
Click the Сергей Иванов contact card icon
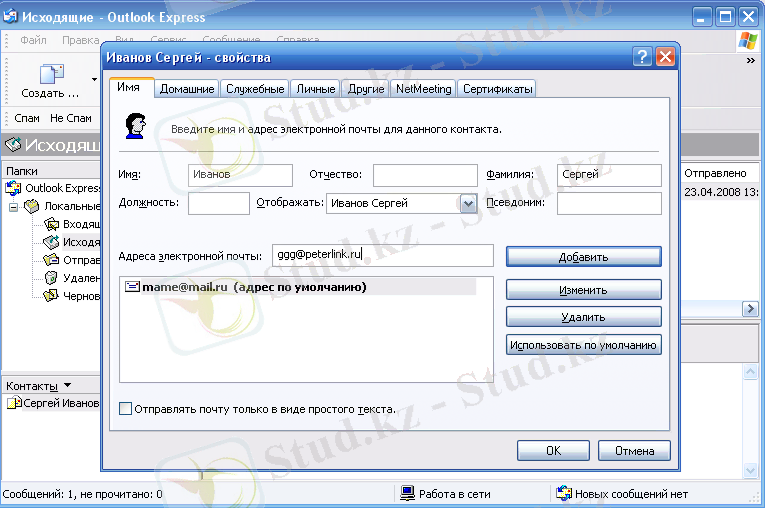[14, 403]
